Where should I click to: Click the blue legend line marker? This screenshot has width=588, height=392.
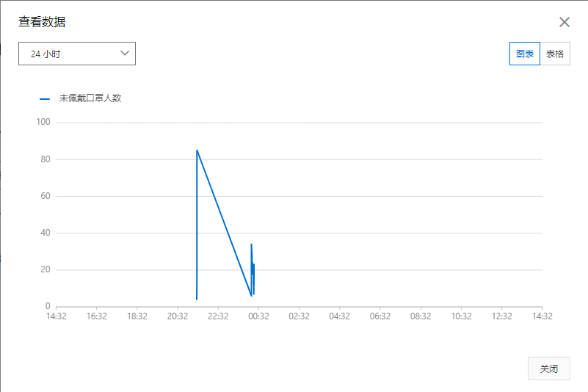(45, 98)
